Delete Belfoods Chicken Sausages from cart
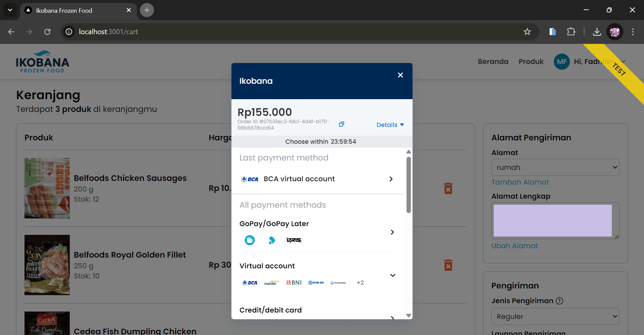This screenshot has height=335, width=644. point(448,189)
